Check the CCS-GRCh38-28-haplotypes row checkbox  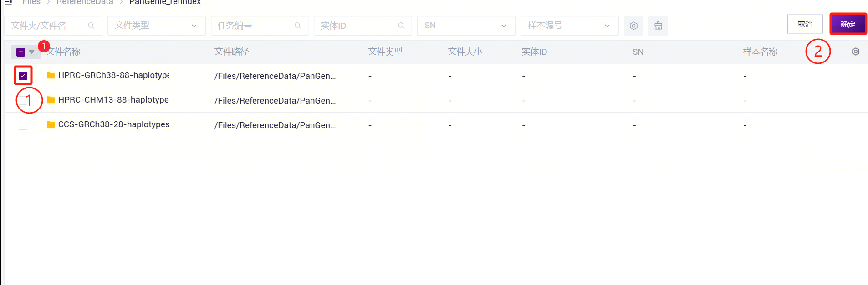coord(23,125)
